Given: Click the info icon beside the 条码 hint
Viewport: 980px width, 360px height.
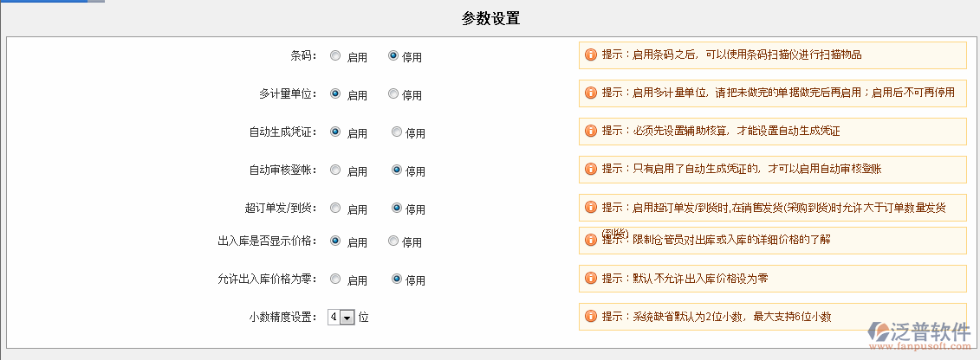Looking at the screenshot, I should click(x=591, y=55).
